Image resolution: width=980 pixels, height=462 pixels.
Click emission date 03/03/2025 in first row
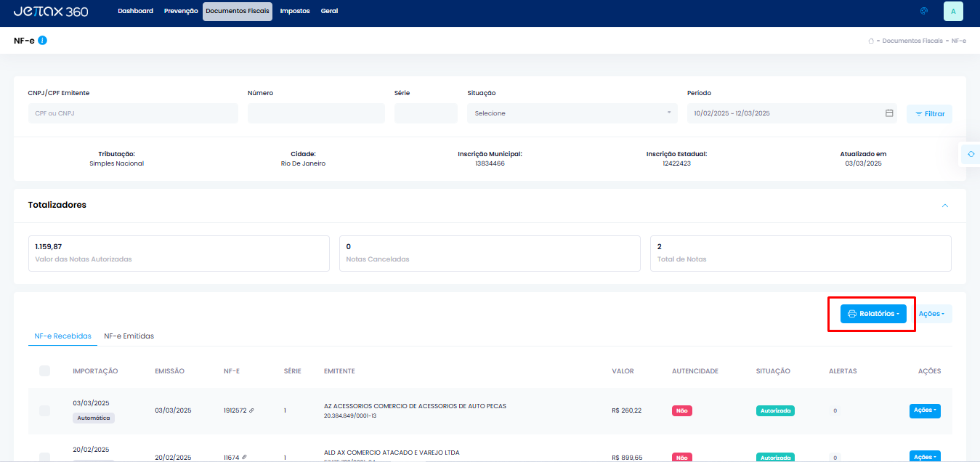pos(173,410)
